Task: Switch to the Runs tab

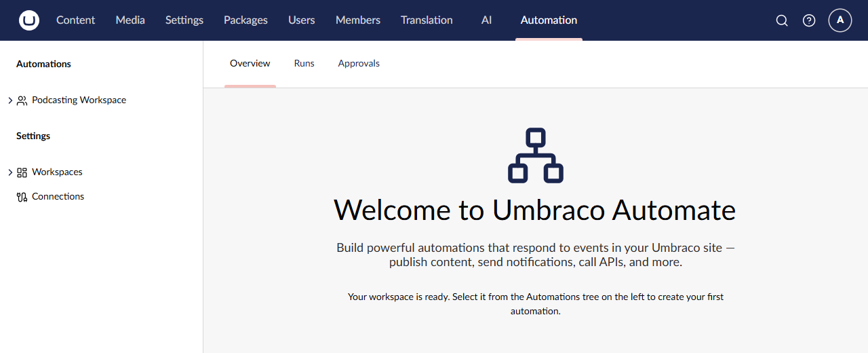Action: [x=304, y=64]
